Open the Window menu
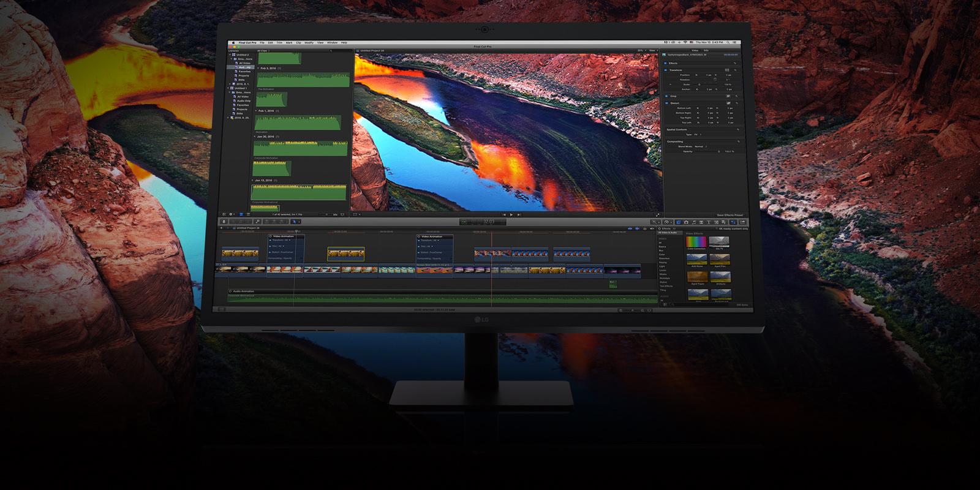The image size is (980, 490). pyautogui.click(x=333, y=43)
